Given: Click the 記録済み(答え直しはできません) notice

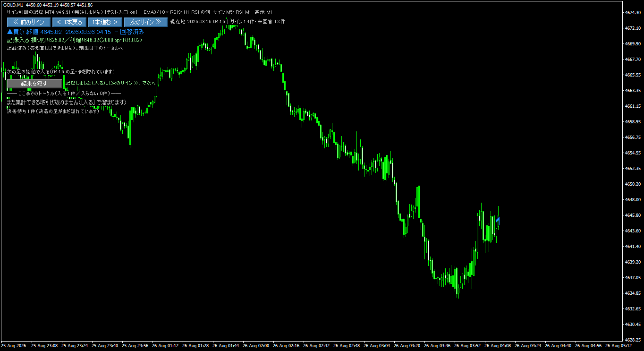Looking at the screenshot, I should (x=65, y=48).
